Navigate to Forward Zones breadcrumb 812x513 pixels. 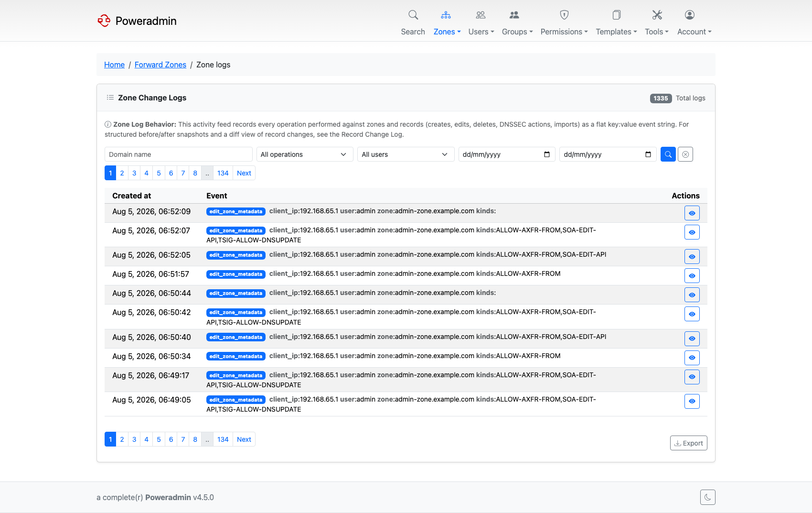(x=160, y=65)
